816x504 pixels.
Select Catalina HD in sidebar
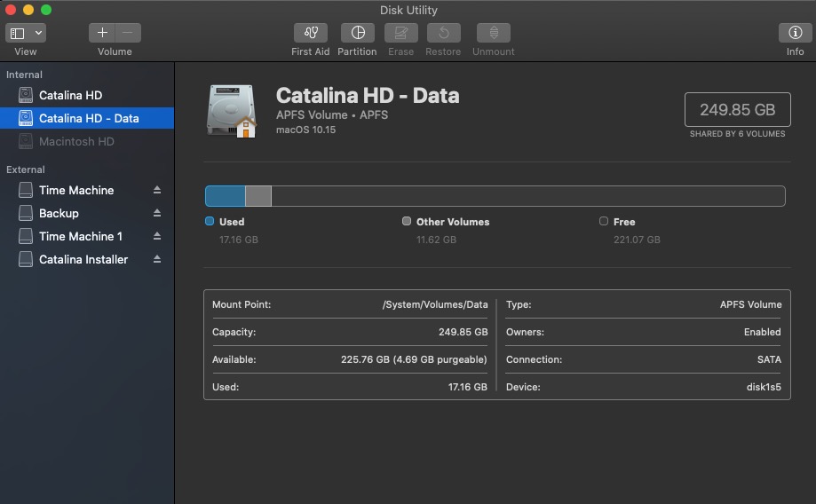(x=70, y=95)
